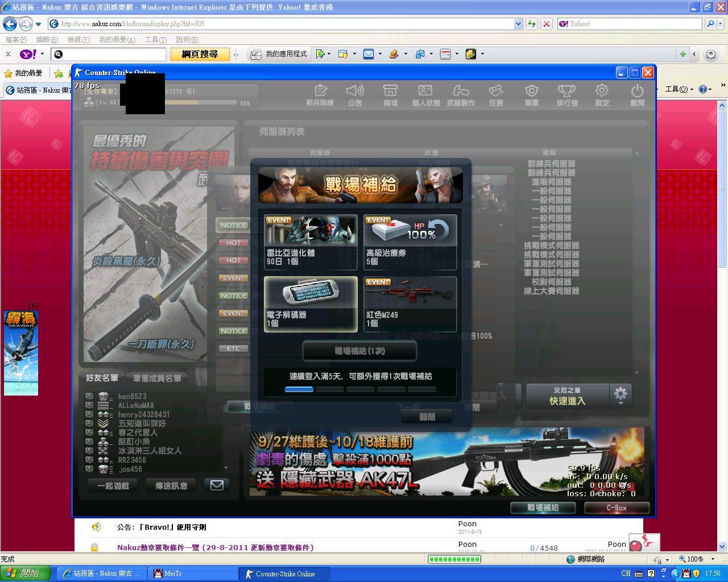Image resolution: width=728 pixels, height=582 pixels.
Task: Click the 離開 exit power icon
Action: click(x=637, y=95)
